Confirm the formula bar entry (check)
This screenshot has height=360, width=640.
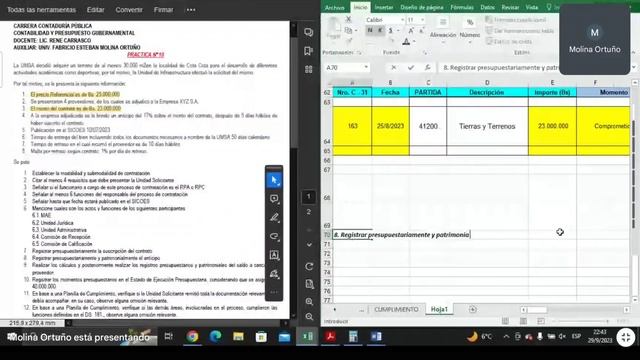[x=411, y=67]
